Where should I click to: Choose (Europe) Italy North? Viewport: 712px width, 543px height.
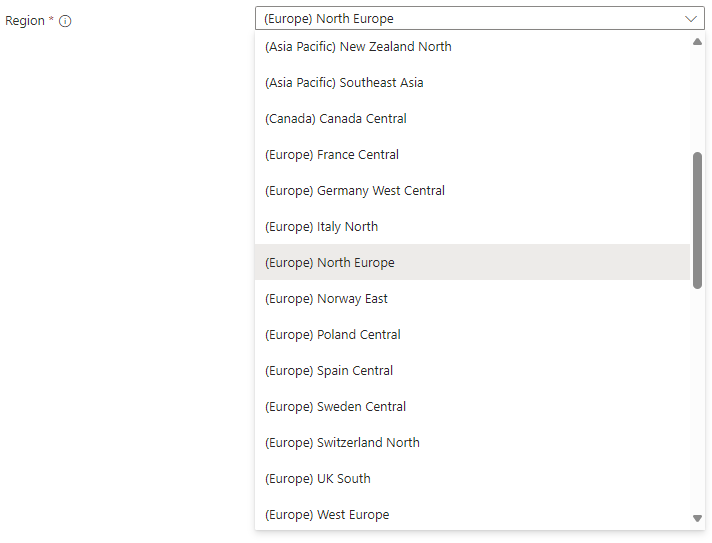(472, 226)
